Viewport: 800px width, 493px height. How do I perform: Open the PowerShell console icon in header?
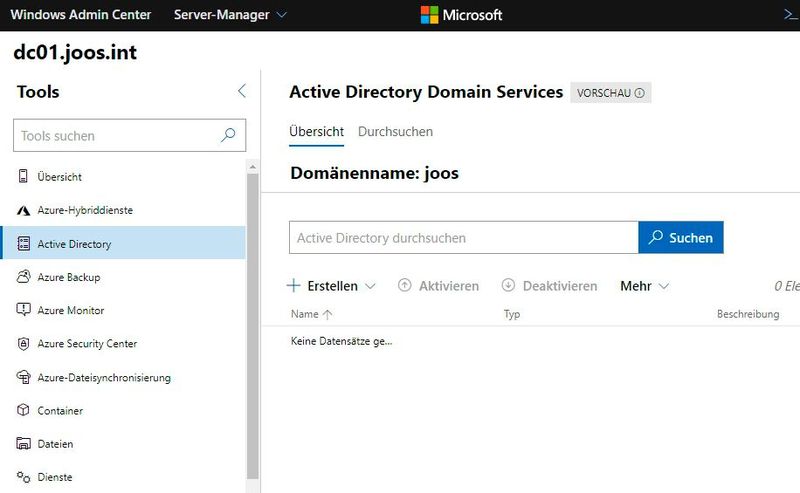coord(791,15)
